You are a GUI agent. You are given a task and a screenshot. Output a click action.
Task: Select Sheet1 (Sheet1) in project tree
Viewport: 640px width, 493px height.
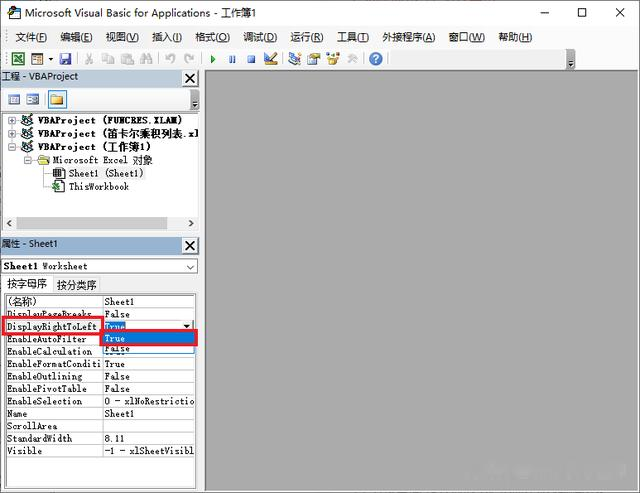(x=106, y=173)
